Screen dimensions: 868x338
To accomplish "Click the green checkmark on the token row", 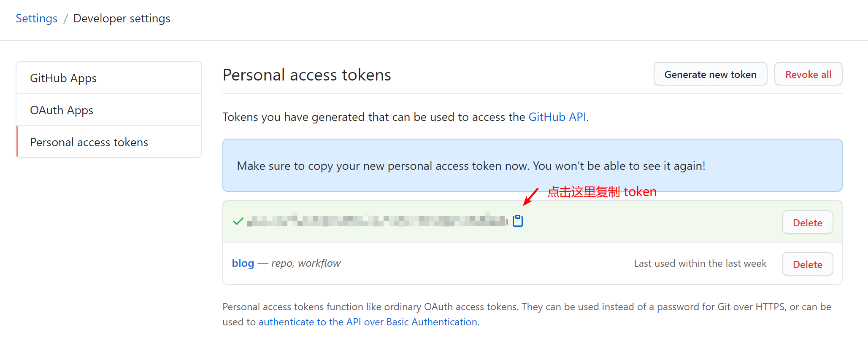I will (x=238, y=221).
